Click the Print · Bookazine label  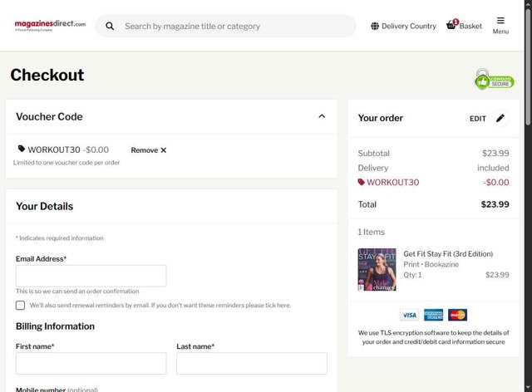click(431, 264)
